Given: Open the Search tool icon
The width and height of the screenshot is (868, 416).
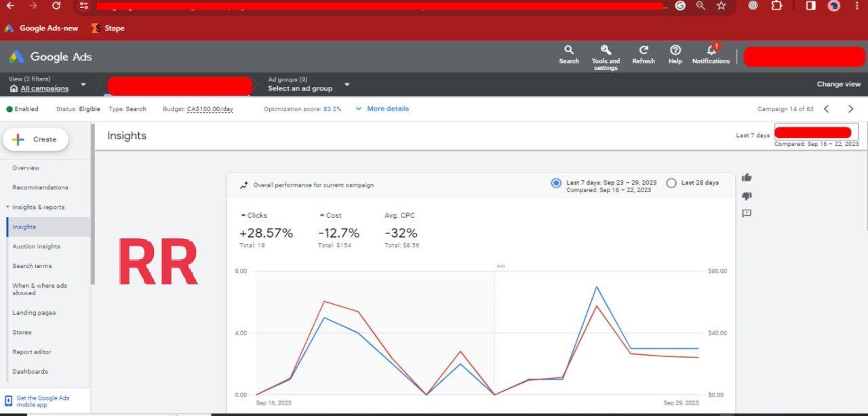Looking at the screenshot, I should [569, 50].
